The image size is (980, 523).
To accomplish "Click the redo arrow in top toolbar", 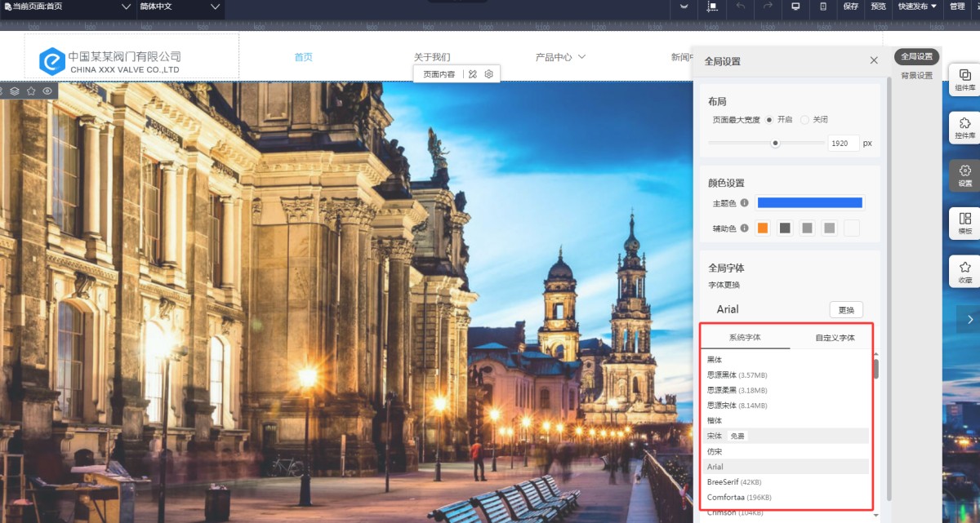I will (768, 7).
